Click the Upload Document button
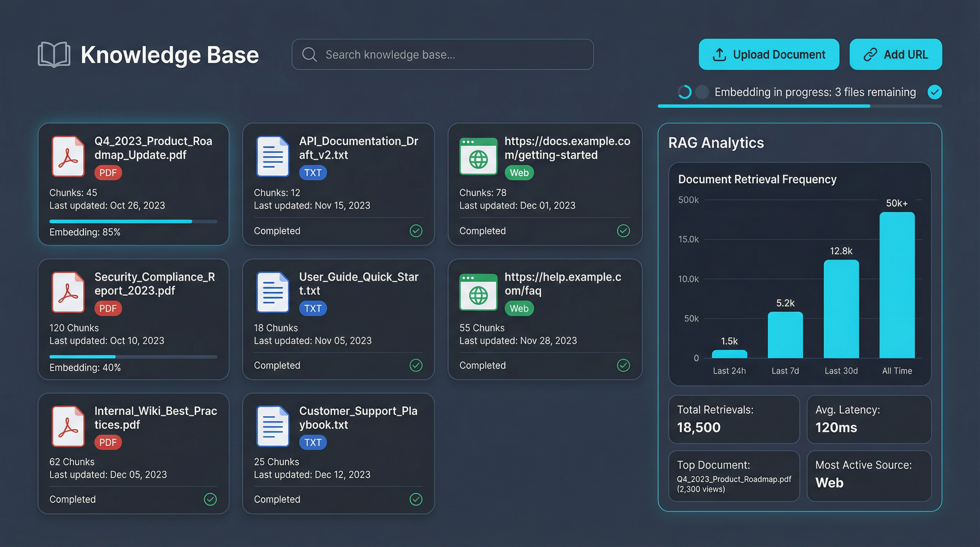Screen dimensions: 980x547 coord(769,54)
